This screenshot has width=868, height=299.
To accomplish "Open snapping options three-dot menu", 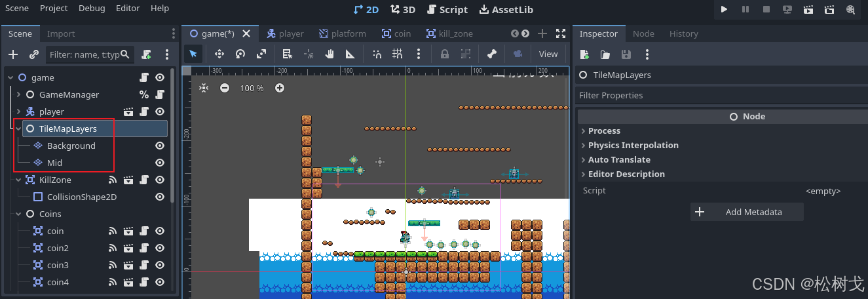I will pyautogui.click(x=419, y=54).
